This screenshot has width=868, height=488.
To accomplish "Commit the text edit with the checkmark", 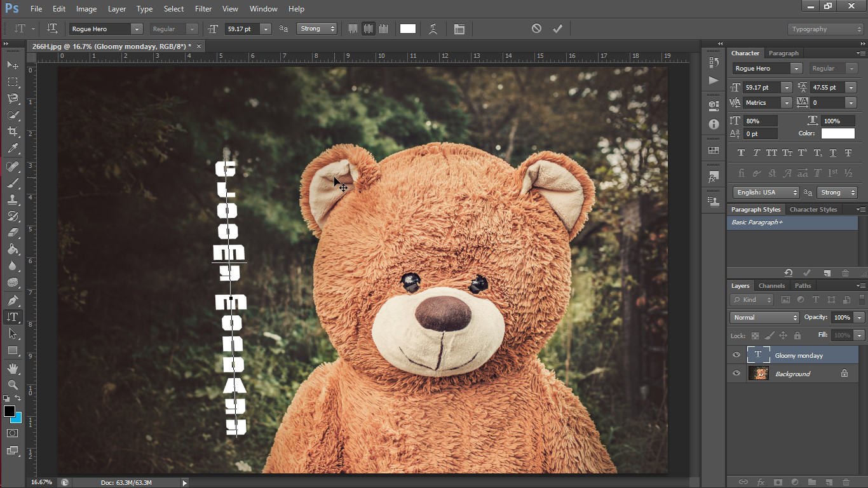I will point(558,28).
